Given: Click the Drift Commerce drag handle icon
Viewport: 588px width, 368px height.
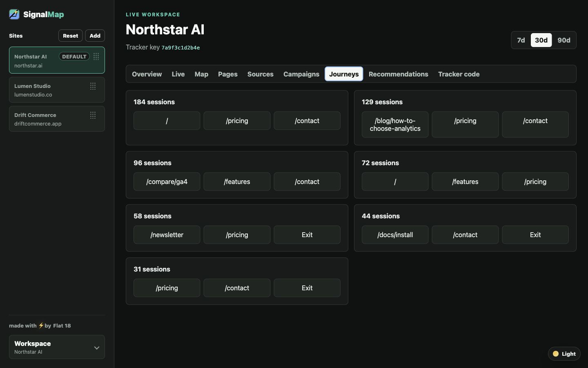Looking at the screenshot, I should (x=93, y=115).
